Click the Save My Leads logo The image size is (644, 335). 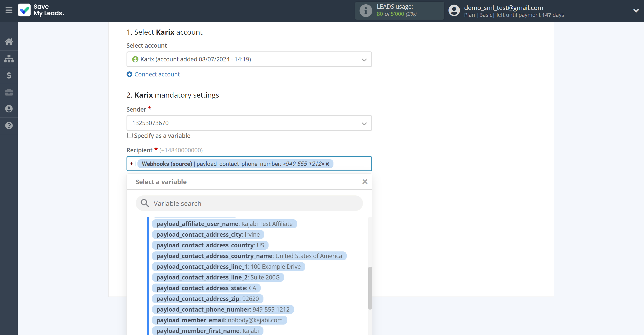pyautogui.click(x=41, y=10)
